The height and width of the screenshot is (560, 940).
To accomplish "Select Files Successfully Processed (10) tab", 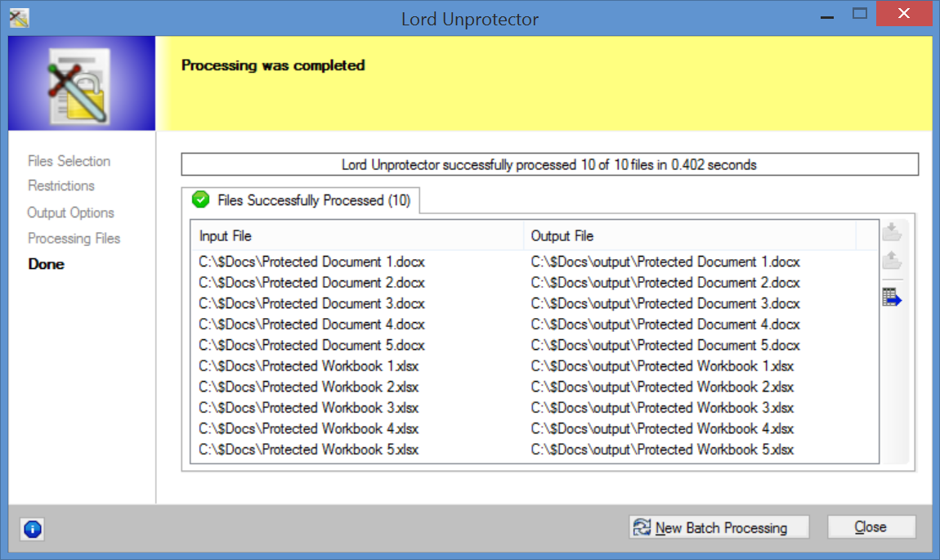I will (x=301, y=199).
